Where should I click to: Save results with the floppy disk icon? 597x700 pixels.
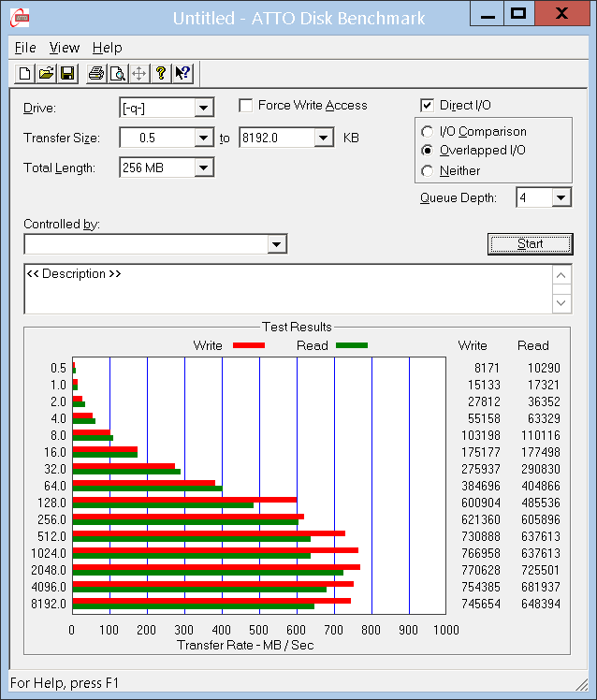[66, 73]
